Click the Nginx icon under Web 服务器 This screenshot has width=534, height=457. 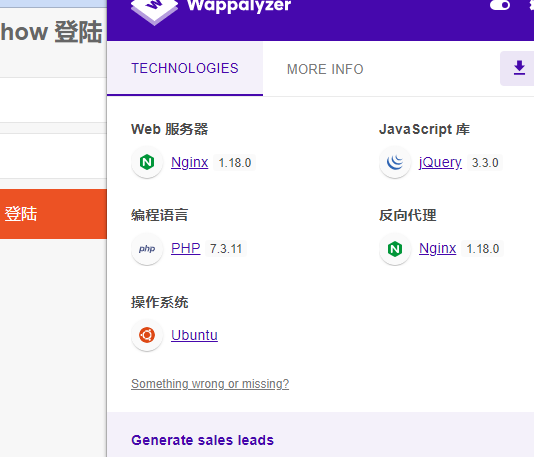pos(147,162)
